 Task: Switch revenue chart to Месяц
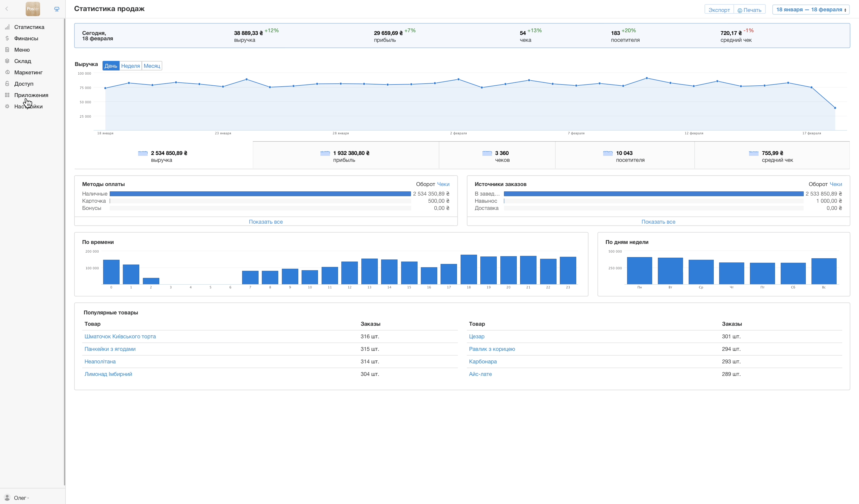152,66
